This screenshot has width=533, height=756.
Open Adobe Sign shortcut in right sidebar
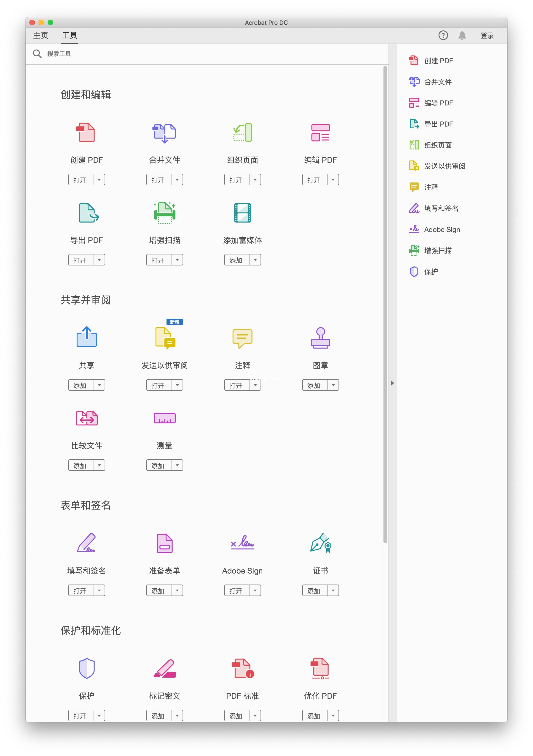coord(434,229)
